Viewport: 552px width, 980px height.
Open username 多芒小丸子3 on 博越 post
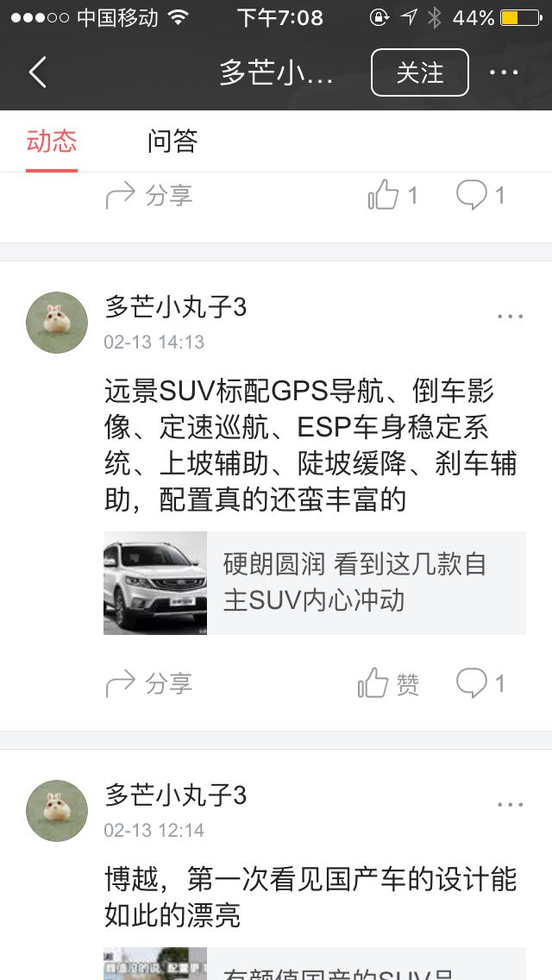176,795
